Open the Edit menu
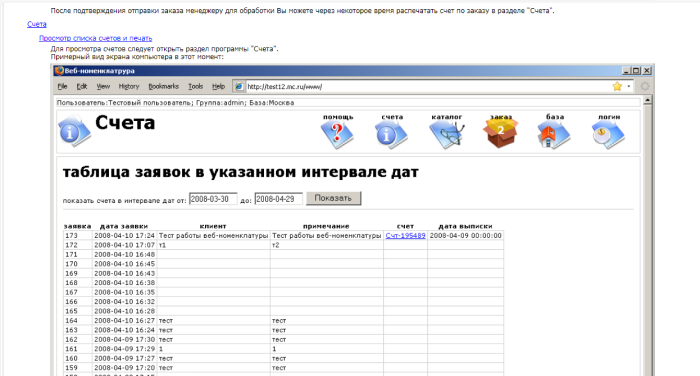This screenshot has height=376, width=700. pyautogui.click(x=82, y=87)
